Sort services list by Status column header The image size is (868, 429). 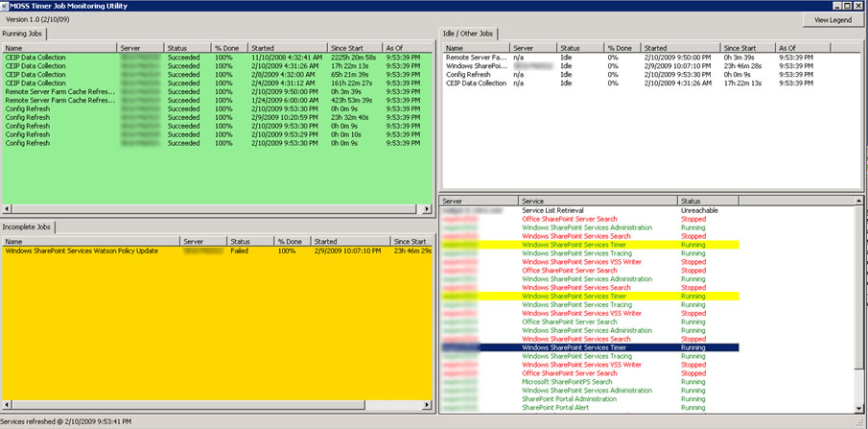tap(708, 202)
